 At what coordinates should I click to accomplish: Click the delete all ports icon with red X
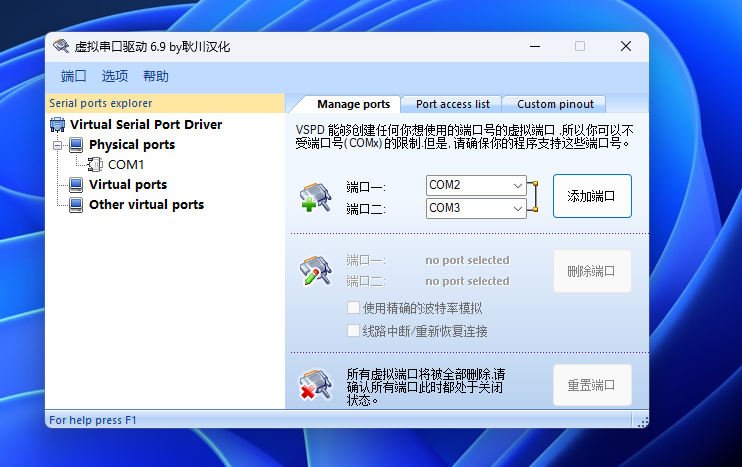[x=316, y=384]
